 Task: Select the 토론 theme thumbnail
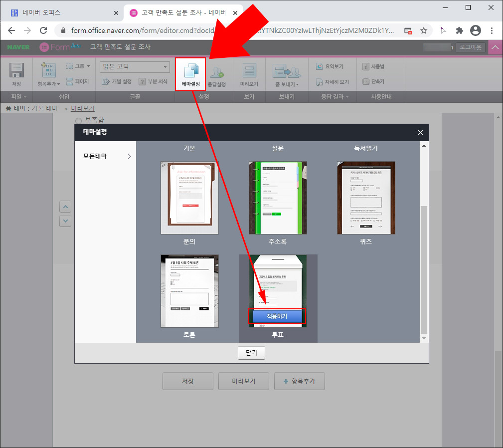(x=189, y=291)
